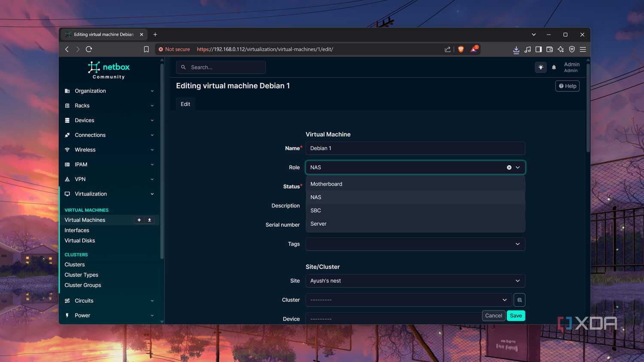Open the media playlist icon

coord(528,49)
